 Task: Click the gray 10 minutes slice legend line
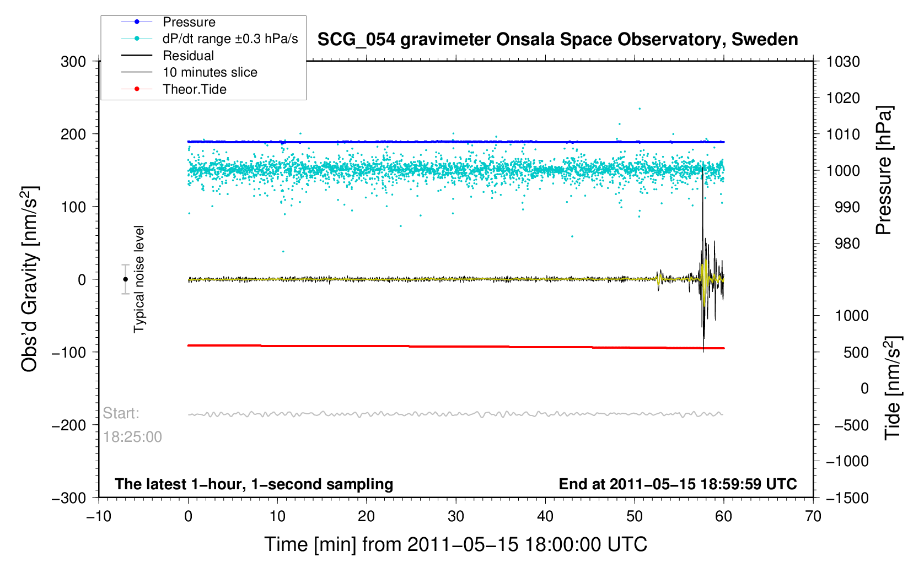click(x=137, y=72)
